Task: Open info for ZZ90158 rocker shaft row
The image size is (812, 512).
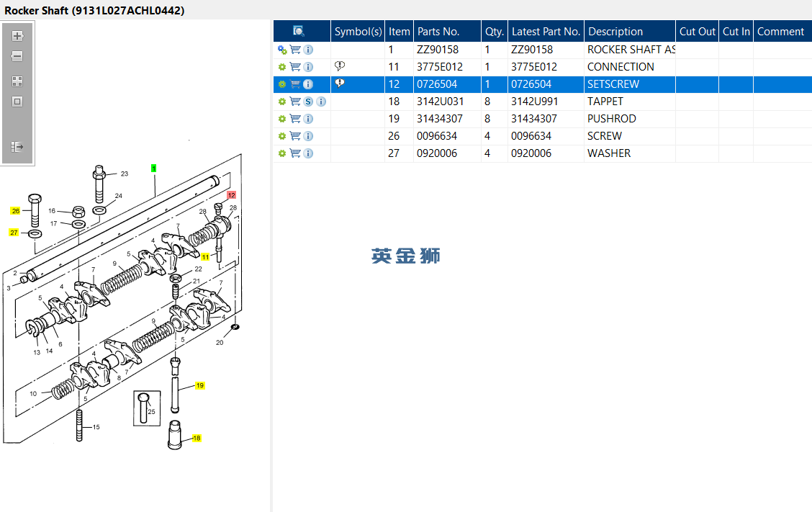Action: 308,50
